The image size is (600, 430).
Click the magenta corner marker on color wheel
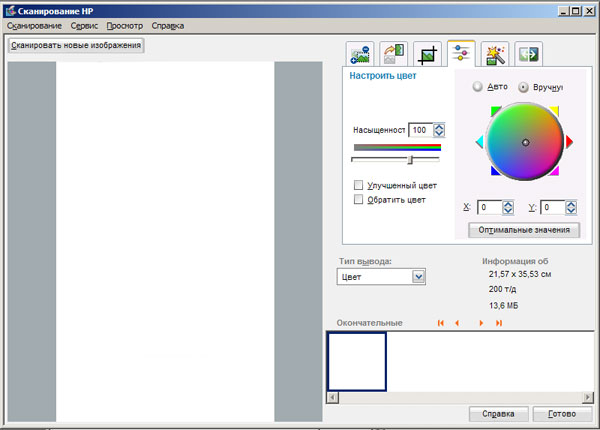555,171
